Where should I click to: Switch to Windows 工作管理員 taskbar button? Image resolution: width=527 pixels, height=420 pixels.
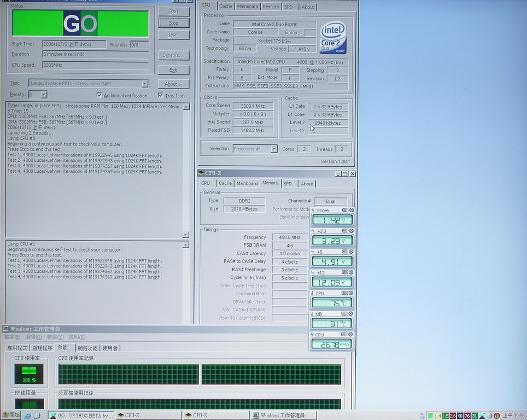pyautogui.click(x=283, y=416)
